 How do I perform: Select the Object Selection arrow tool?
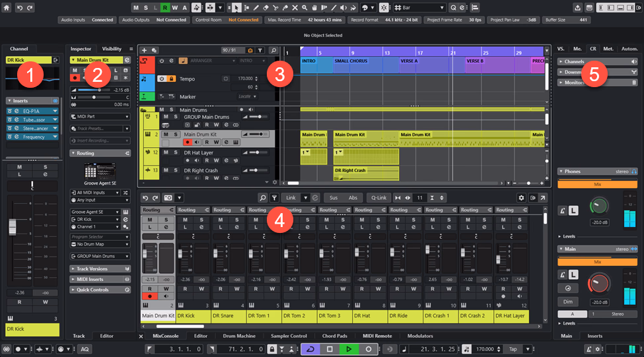point(236,7)
